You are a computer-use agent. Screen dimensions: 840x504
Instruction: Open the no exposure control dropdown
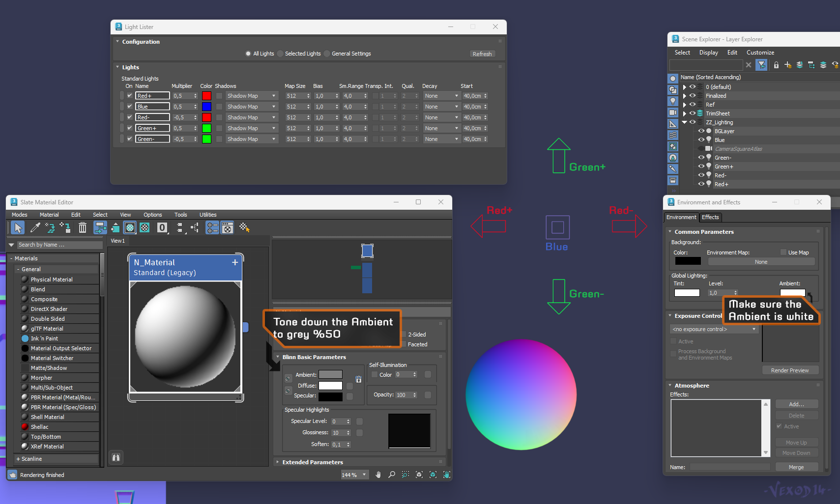tap(714, 329)
